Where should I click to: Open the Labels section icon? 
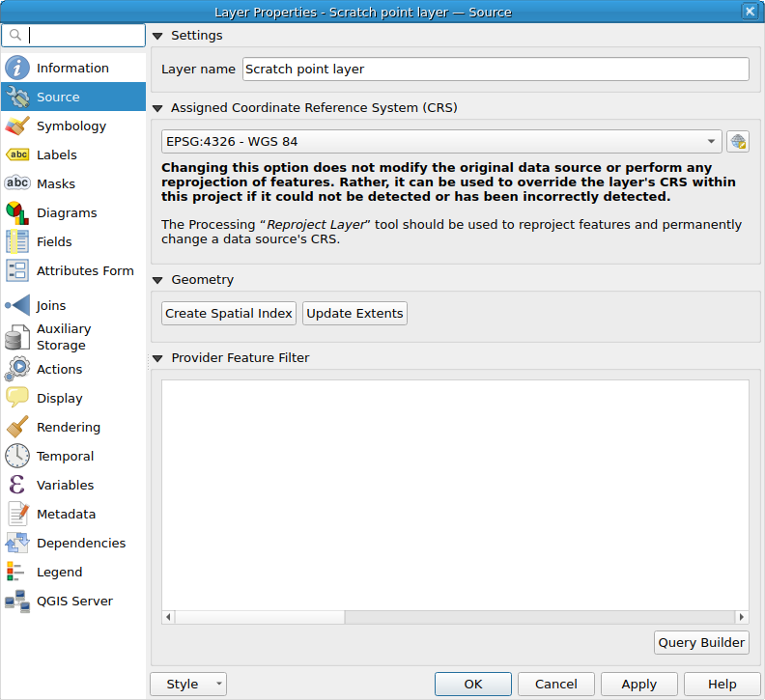17,155
